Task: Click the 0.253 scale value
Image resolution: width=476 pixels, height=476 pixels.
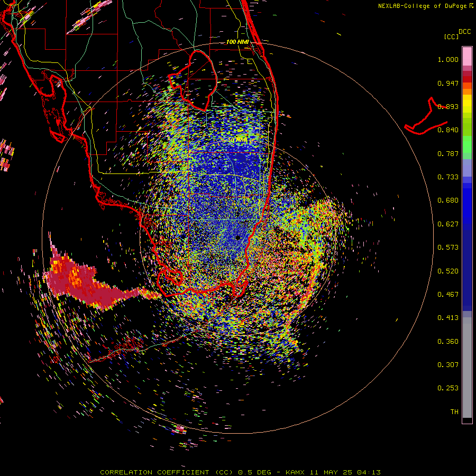Action: (x=448, y=388)
